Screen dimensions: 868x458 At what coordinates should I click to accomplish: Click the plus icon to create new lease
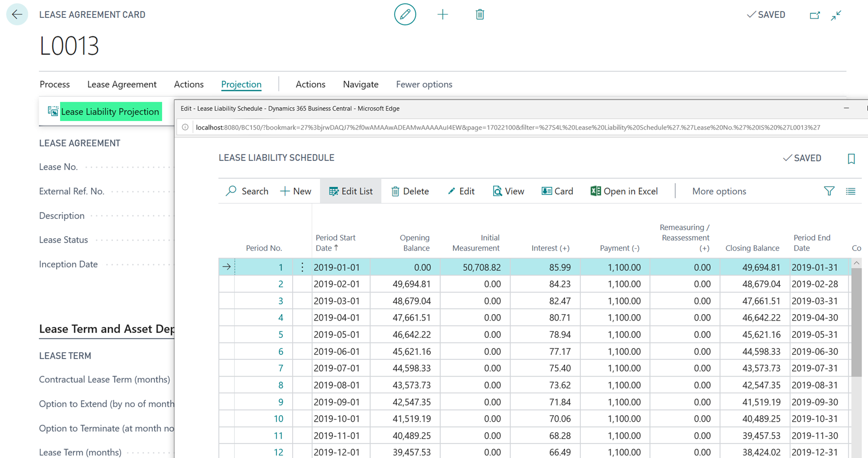point(442,14)
